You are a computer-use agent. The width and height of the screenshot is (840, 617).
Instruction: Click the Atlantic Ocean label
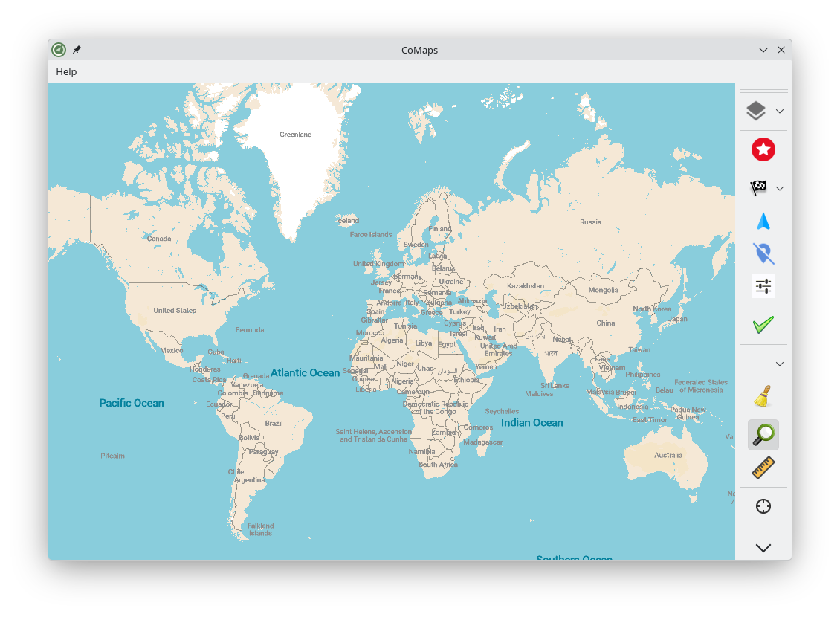pos(305,372)
